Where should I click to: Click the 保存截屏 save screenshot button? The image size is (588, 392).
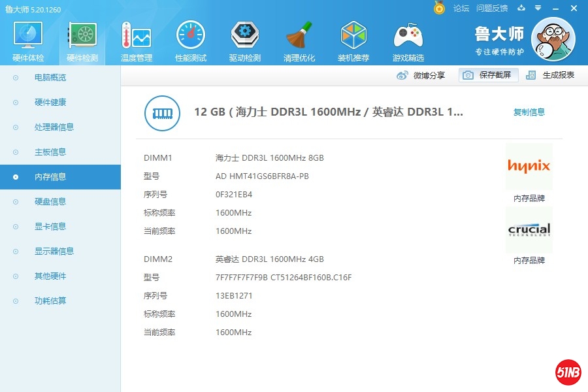[x=488, y=75]
